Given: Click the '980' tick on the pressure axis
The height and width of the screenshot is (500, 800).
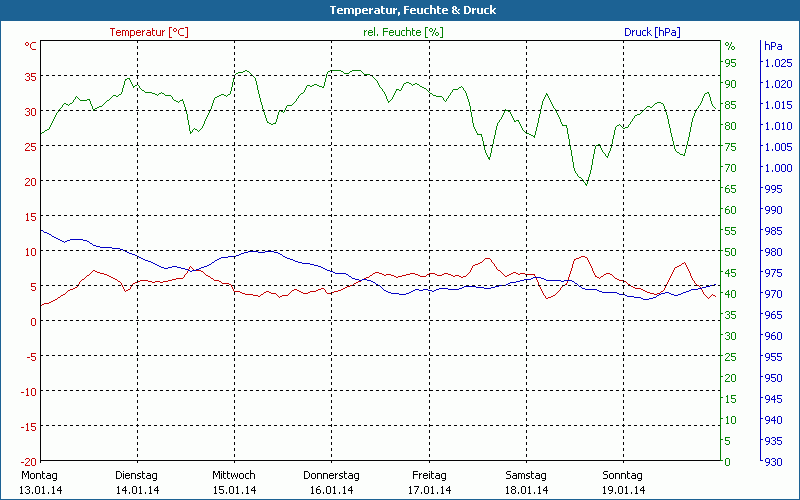Looking at the screenshot, I should pos(773,252).
